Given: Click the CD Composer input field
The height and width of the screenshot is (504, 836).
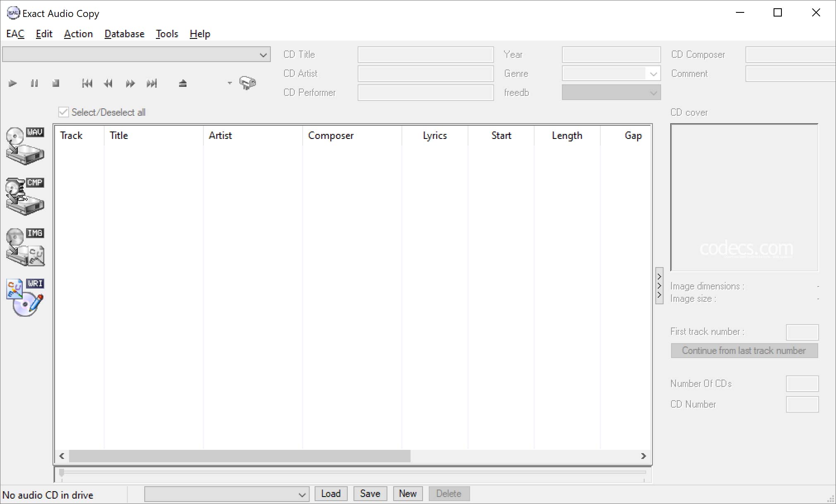Looking at the screenshot, I should pyautogui.click(x=791, y=55).
